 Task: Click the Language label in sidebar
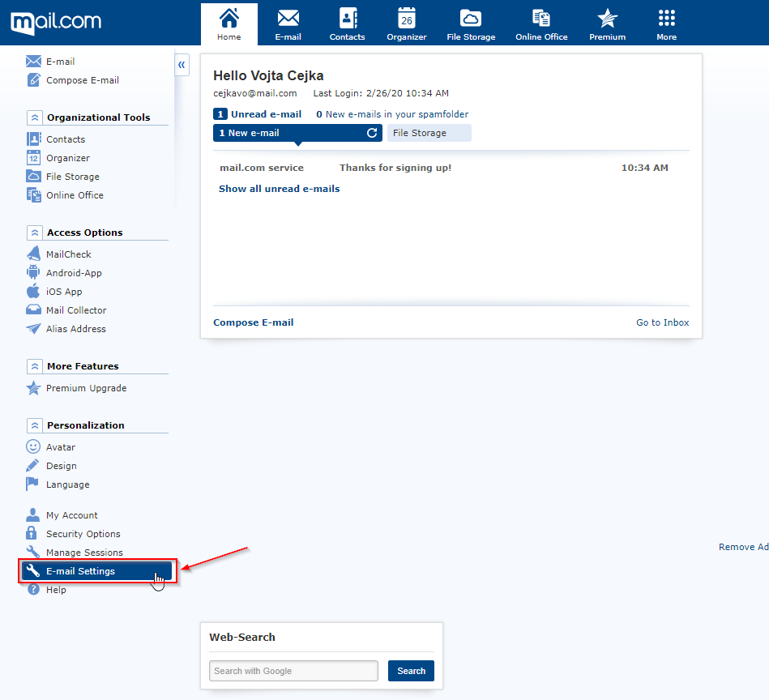click(x=68, y=484)
